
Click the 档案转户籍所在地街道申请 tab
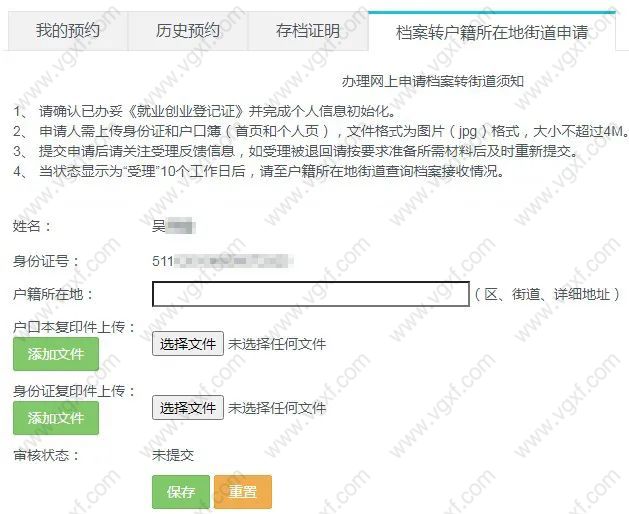pos(492,32)
